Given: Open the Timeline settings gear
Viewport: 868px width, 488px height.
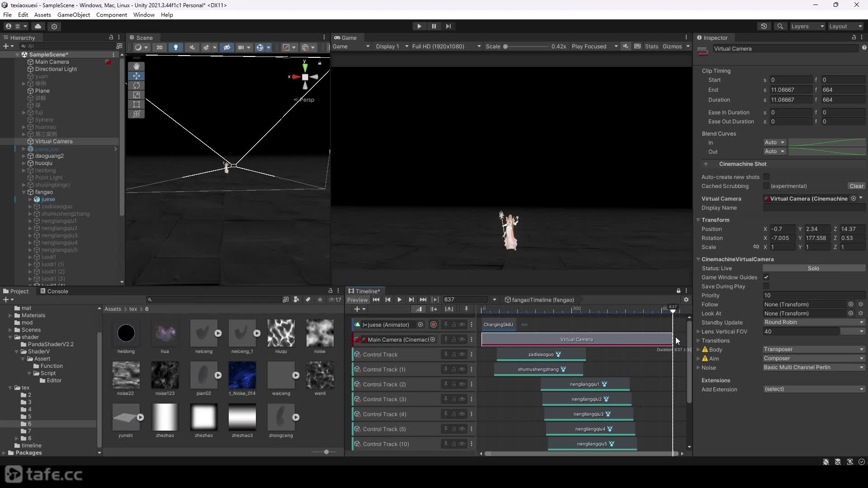Looking at the screenshot, I should tap(686, 300).
